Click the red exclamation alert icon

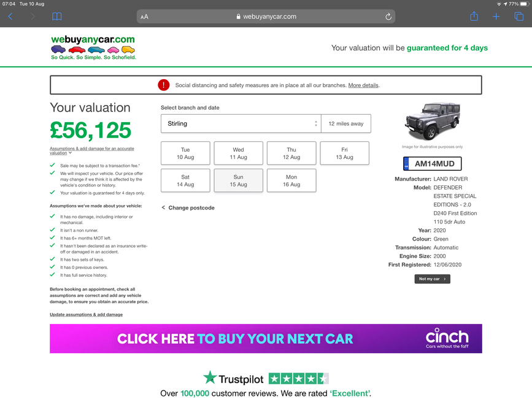[164, 85]
